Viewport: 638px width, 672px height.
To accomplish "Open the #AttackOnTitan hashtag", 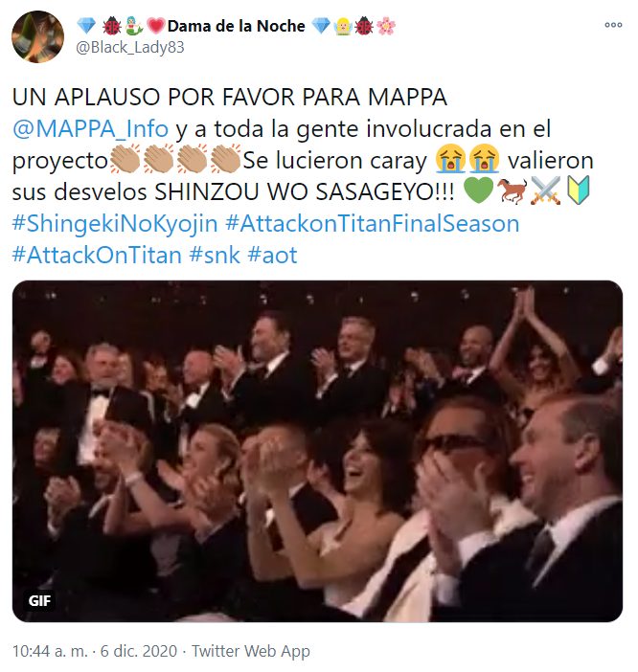I will pyautogui.click(x=97, y=256).
